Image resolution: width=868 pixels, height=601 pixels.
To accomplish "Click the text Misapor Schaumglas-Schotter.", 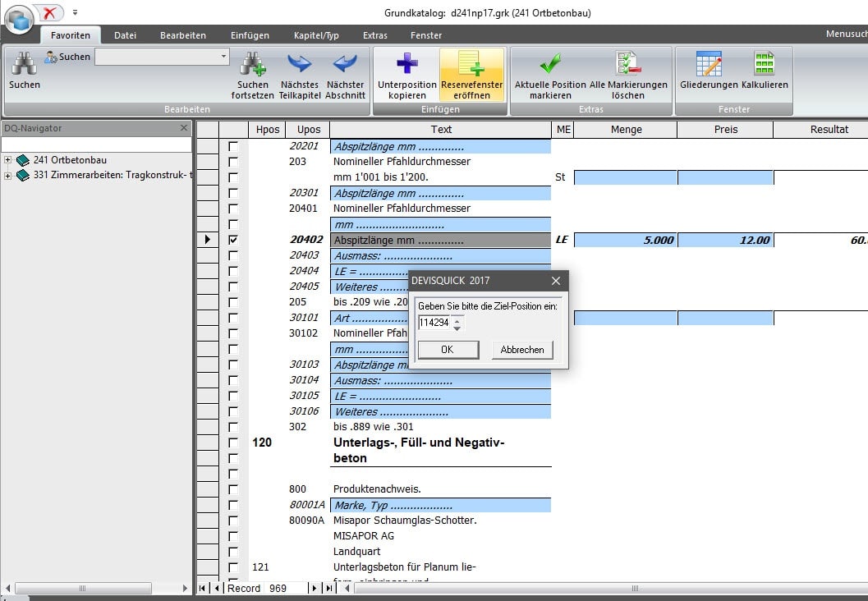I will (405, 521).
